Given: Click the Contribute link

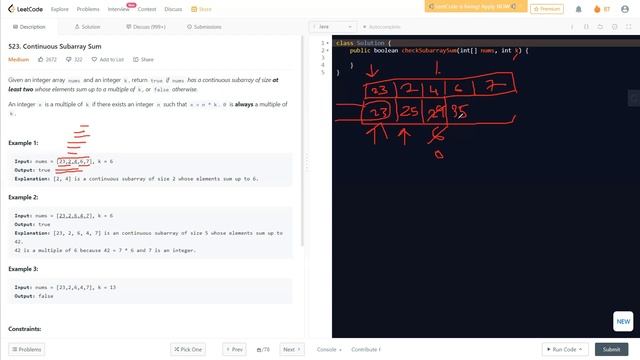Looking at the screenshot, I should tap(366, 349).
